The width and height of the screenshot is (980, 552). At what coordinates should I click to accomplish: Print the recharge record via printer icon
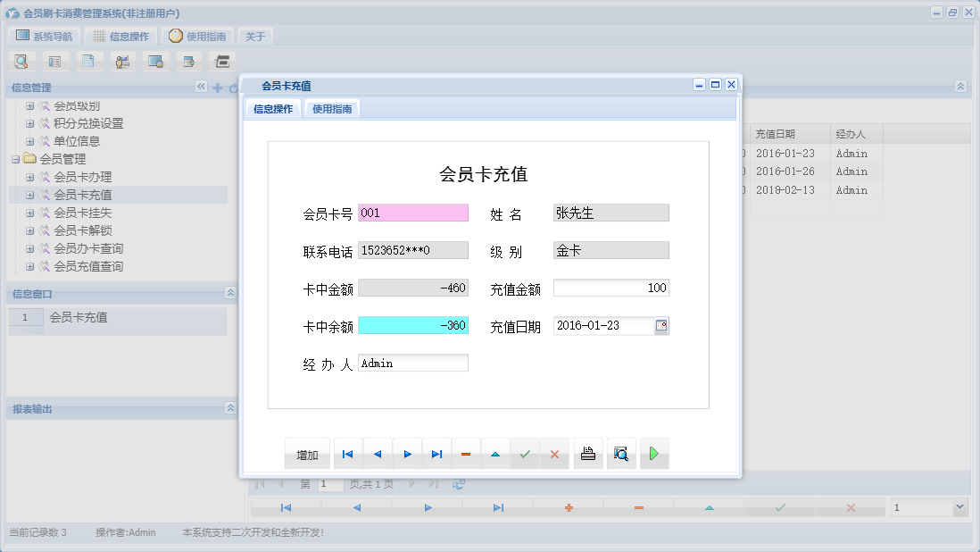(x=588, y=454)
